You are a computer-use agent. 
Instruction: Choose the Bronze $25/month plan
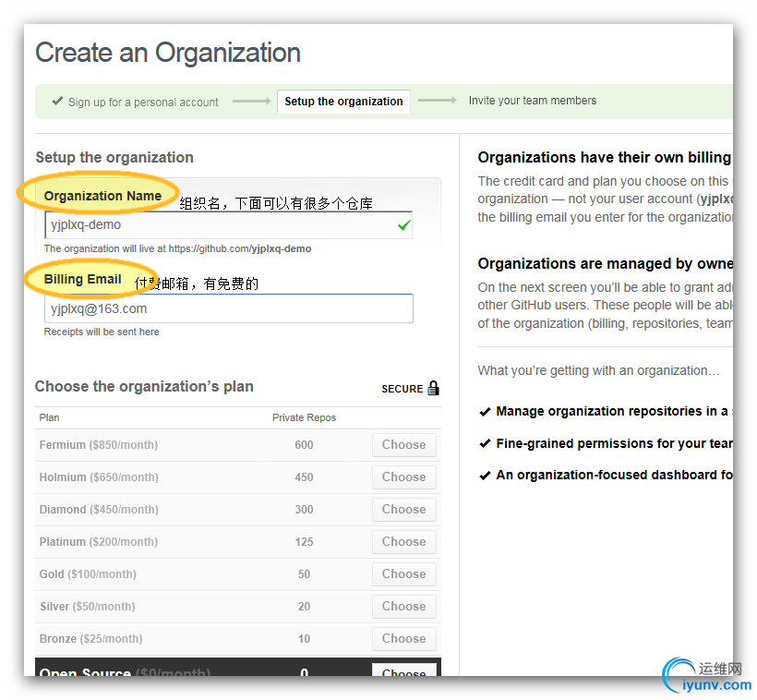click(404, 639)
